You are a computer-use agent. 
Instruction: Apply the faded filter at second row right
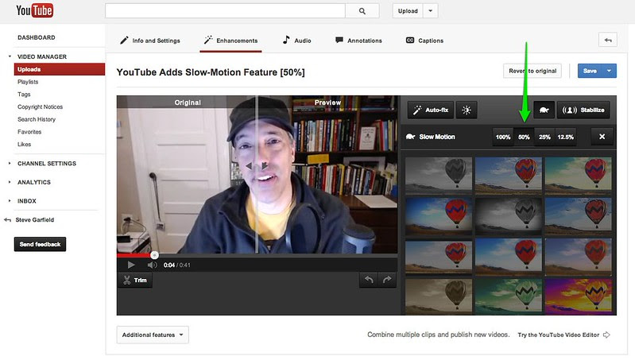(579, 216)
